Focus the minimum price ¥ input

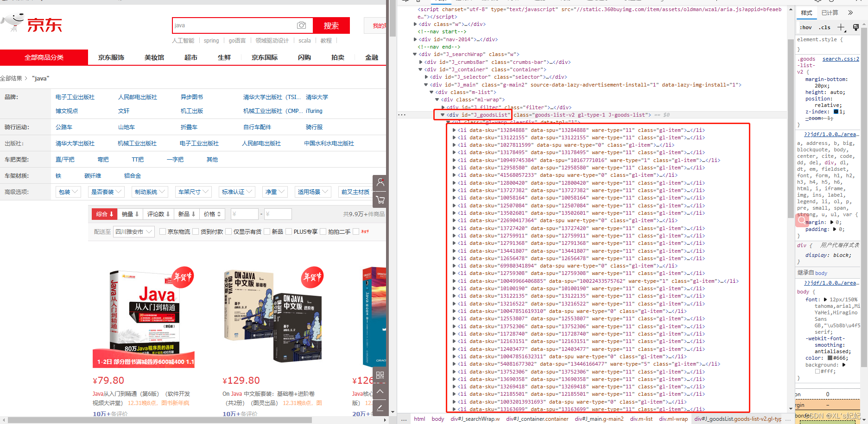click(x=244, y=214)
